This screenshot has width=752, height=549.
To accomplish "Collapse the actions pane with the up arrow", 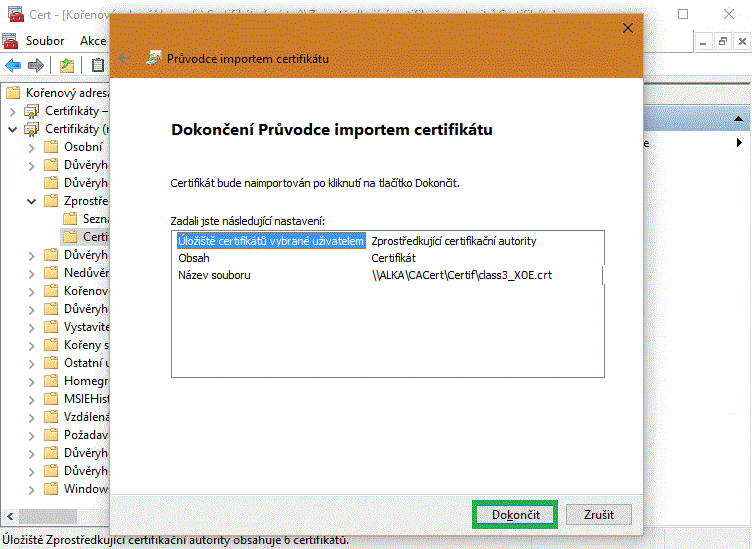I will point(739,120).
